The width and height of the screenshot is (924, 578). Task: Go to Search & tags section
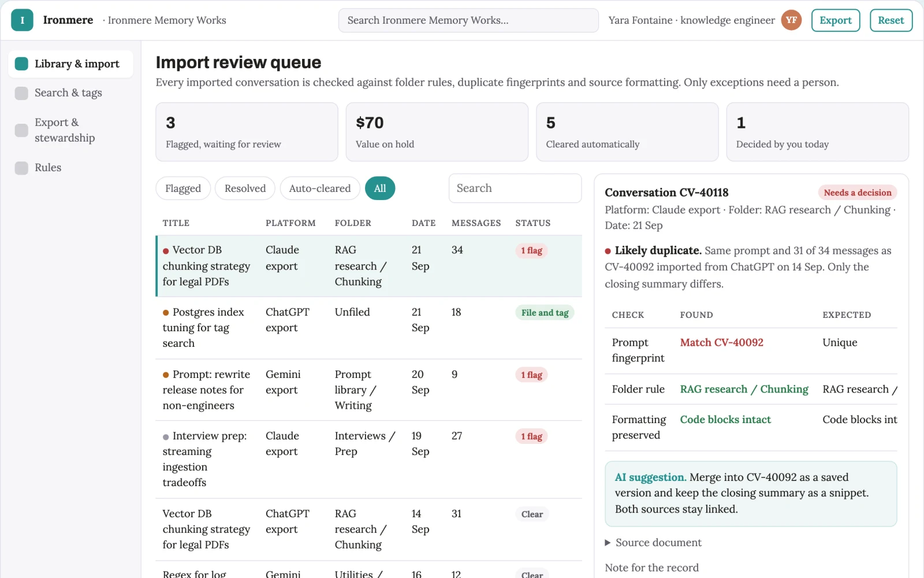click(x=70, y=92)
